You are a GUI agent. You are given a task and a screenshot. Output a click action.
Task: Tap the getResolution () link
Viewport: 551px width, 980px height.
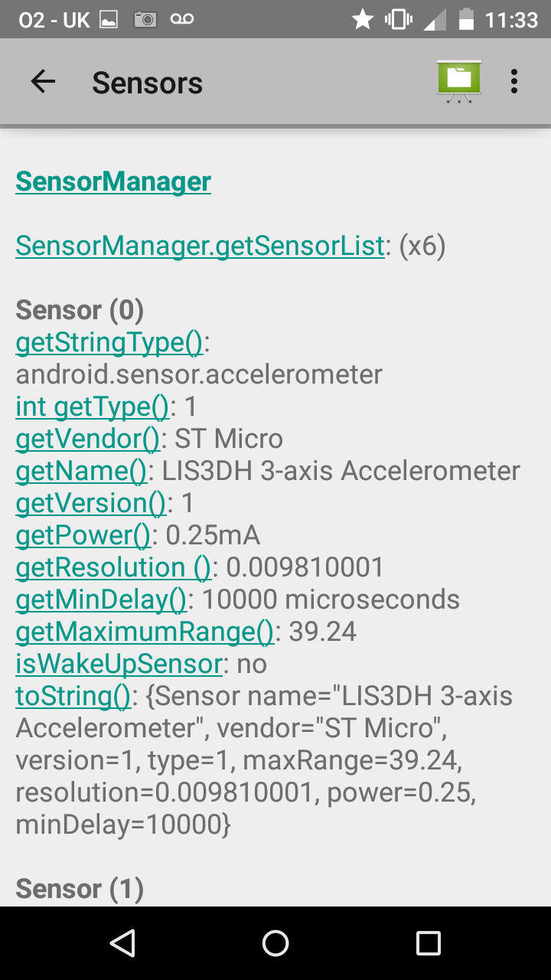click(112, 567)
